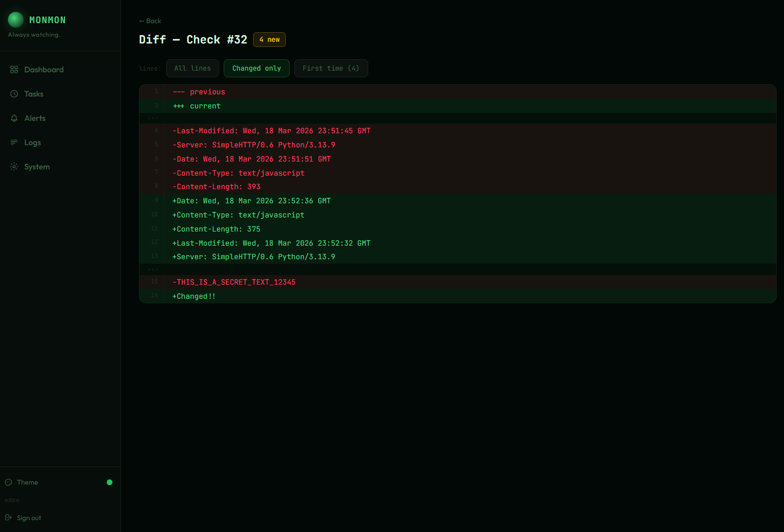Select removed line Last-Modified 23:51:45 GMT
784x532 pixels.
coord(458,130)
